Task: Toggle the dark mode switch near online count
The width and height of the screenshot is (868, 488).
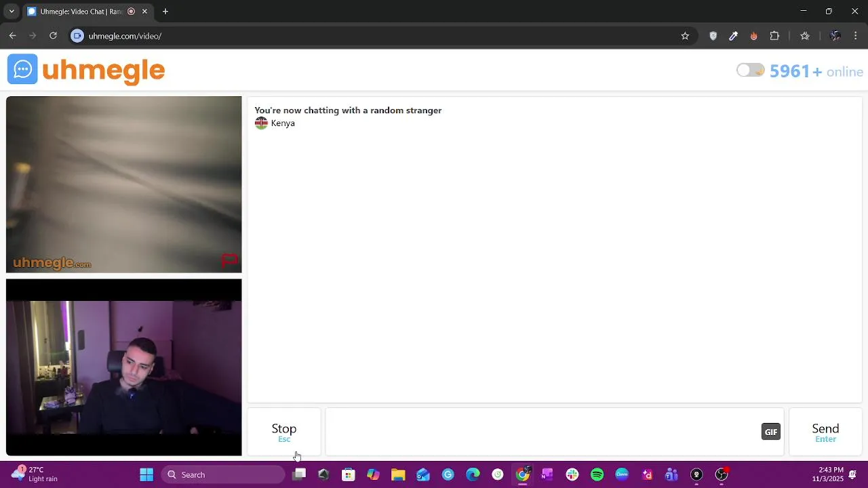Action: pyautogui.click(x=751, y=70)
